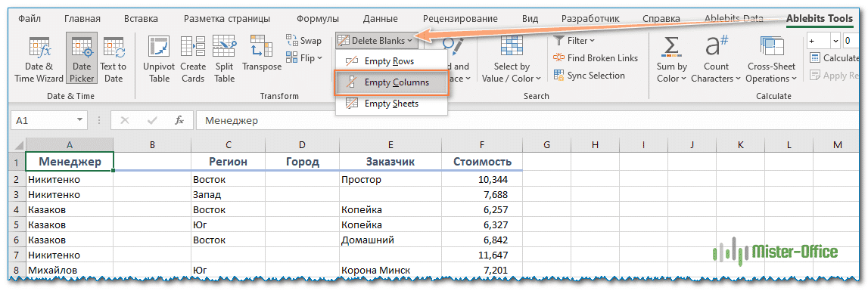Click the Transpose tool

(262, 53)
